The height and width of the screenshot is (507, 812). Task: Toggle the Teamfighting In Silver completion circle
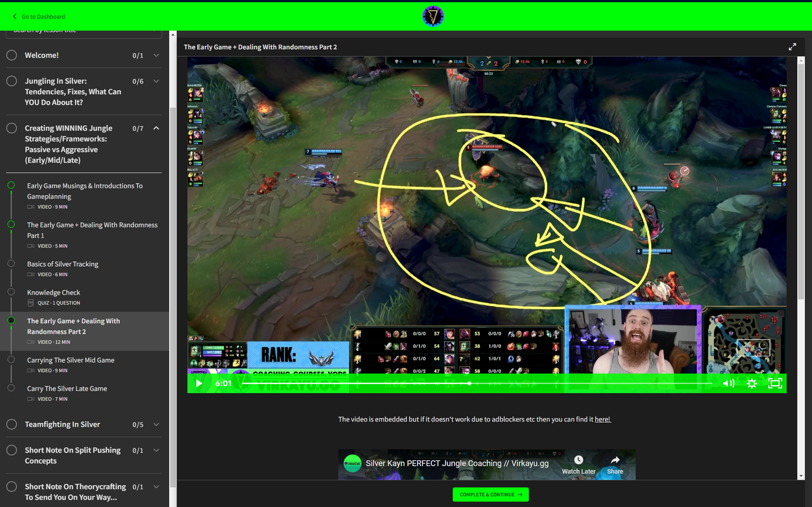[11, 424]
